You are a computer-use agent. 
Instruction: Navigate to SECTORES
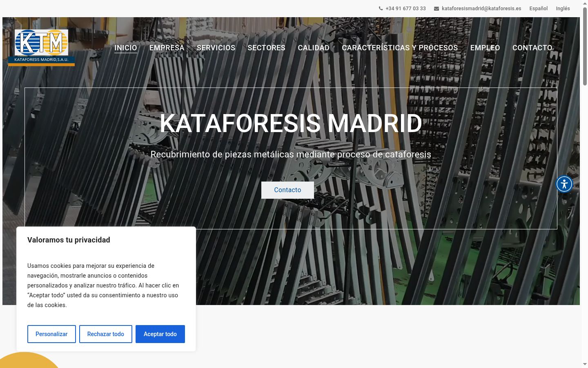pos(267,48)
